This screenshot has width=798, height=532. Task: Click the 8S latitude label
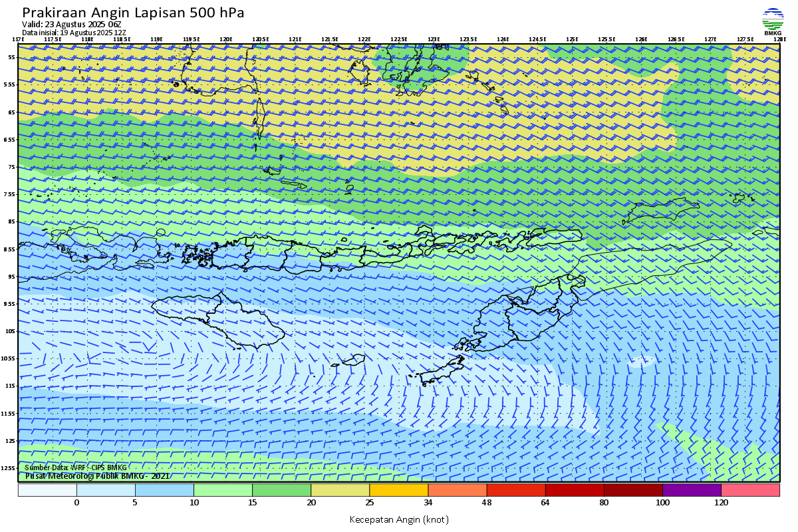point(11,221)
